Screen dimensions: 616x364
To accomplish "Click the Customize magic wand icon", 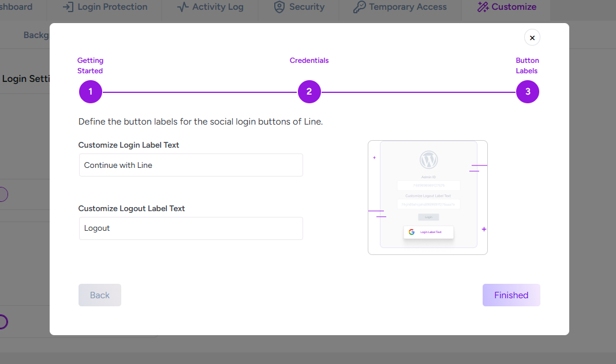I will coord(483,7).
